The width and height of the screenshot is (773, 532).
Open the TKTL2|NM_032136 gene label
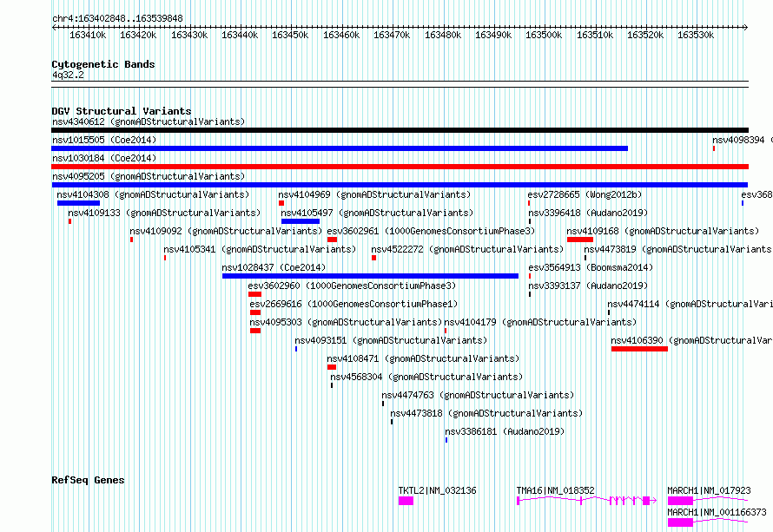437,490
